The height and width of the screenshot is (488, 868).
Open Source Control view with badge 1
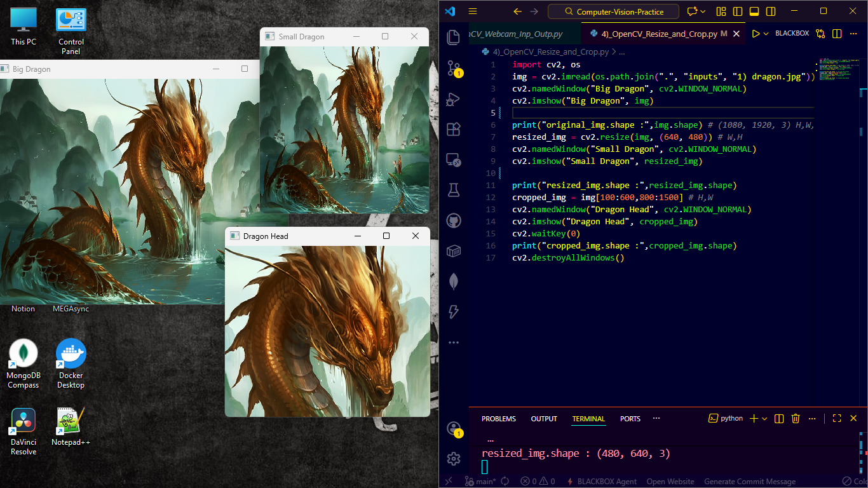coord(454,68)
